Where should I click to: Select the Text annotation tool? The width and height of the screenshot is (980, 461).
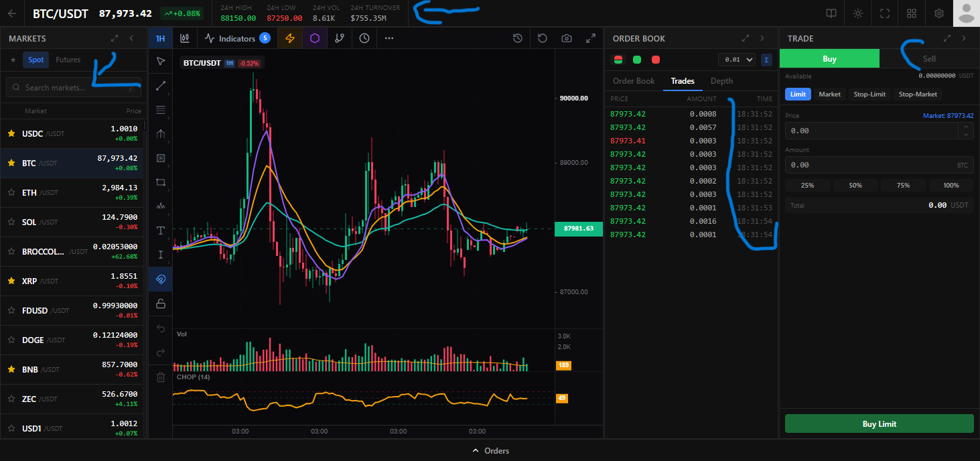point(160,230)
